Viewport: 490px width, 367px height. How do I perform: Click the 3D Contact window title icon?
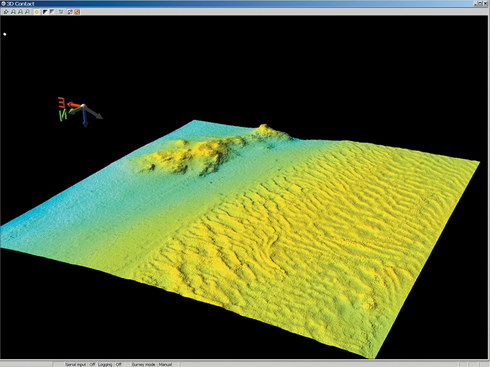[3, 4]
